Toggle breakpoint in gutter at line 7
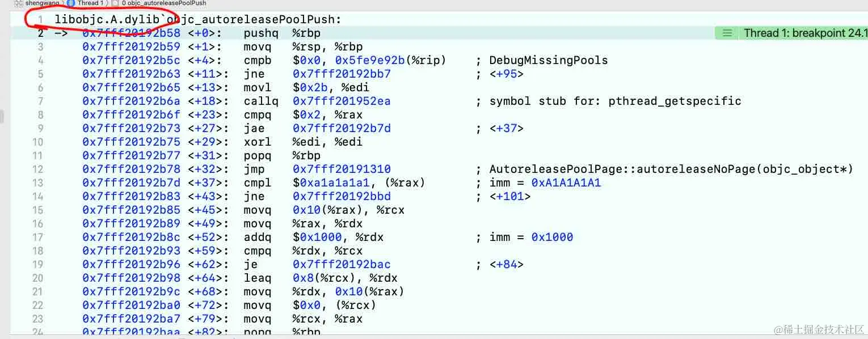This screenshot has width=868, height=339. 39,101
